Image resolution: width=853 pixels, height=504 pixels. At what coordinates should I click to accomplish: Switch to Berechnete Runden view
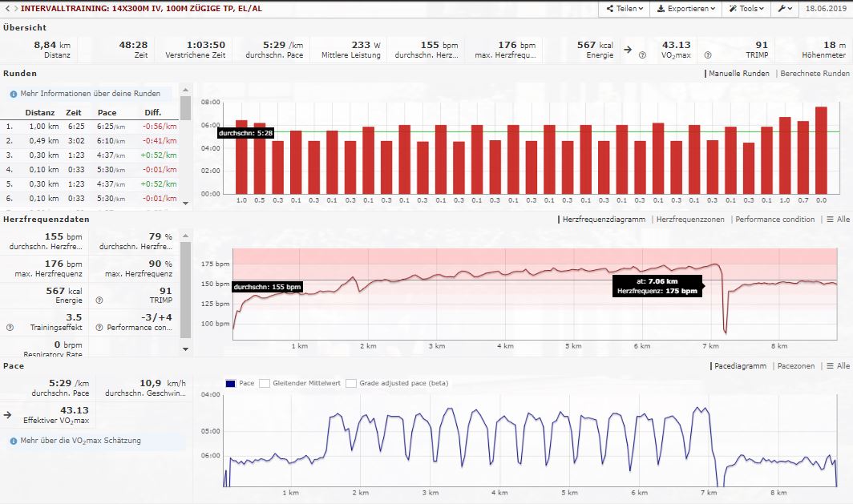(x=814, y=74)
